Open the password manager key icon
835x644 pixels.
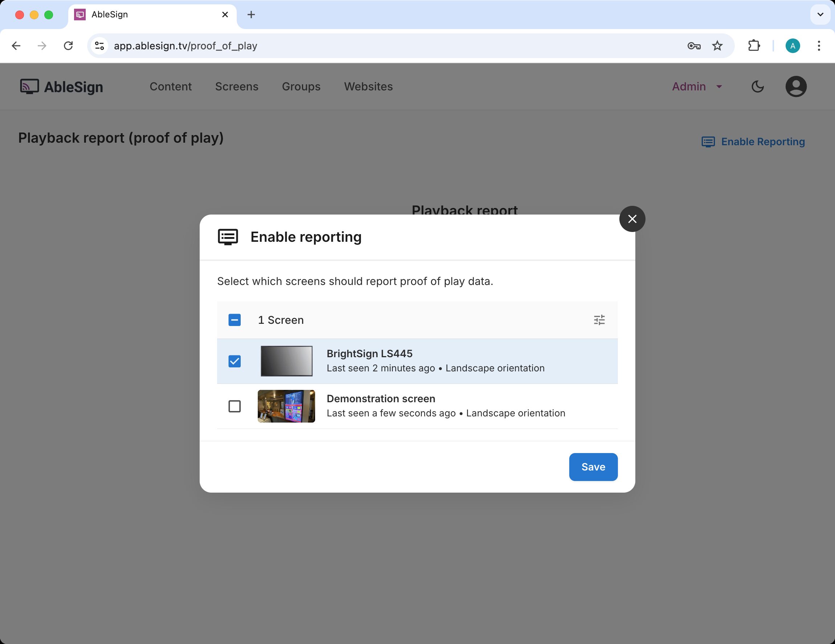(693, 46)
